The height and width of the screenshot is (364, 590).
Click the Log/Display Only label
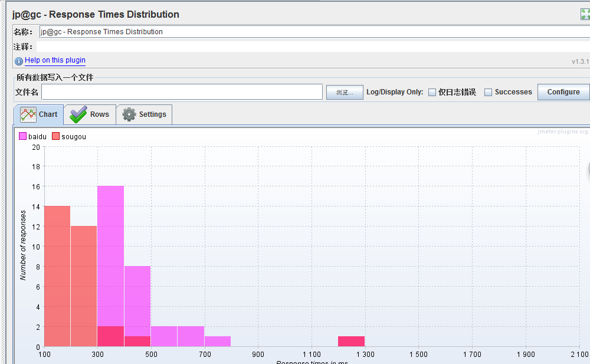pyautogui.click(x=395, y=92)
